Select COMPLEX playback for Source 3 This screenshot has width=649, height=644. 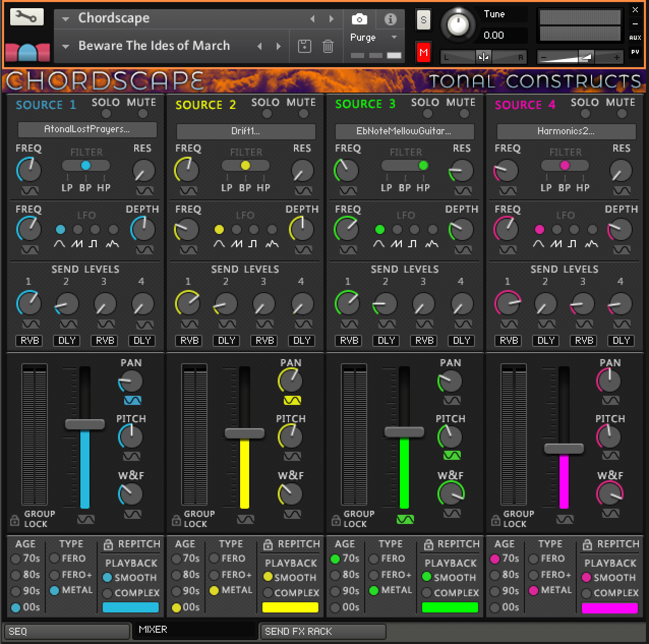427,593
